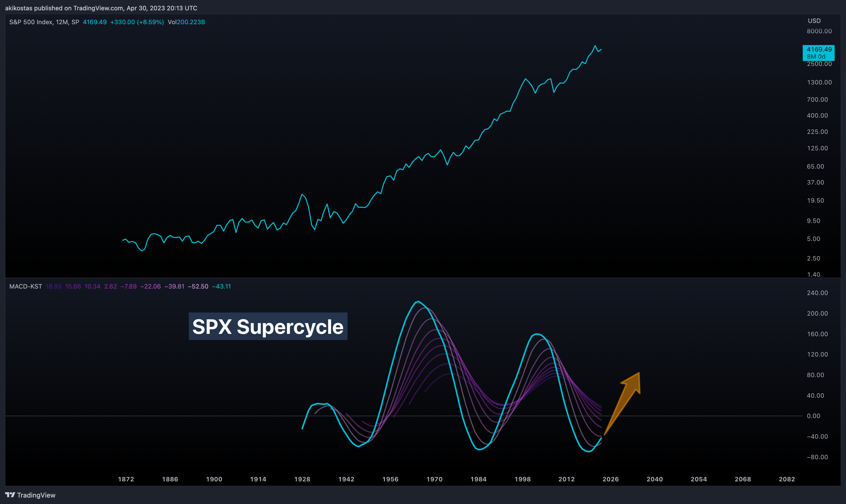
Task: Click the 240.00 indicator axis label
Action: point(817,293)
